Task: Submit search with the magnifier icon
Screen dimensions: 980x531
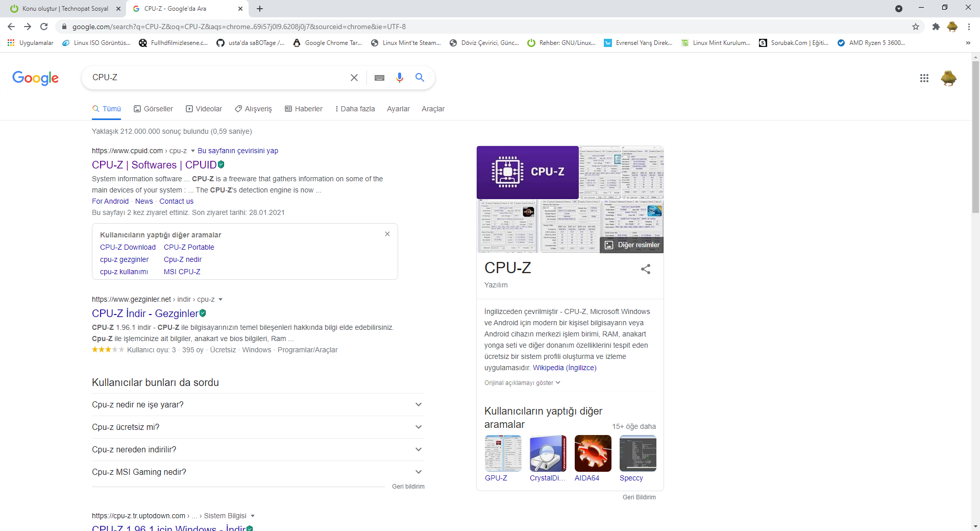Action: point(420,78)
